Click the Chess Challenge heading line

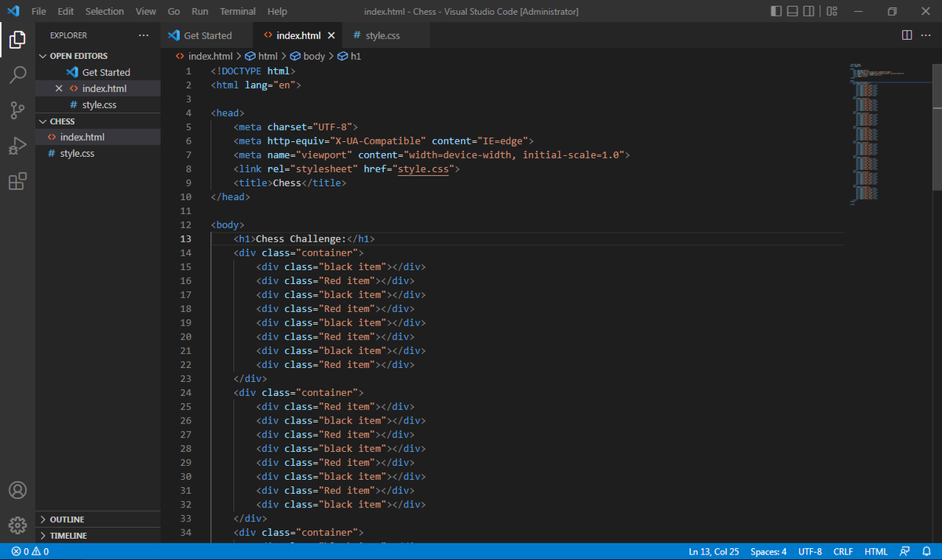click(x=304, y=238)
